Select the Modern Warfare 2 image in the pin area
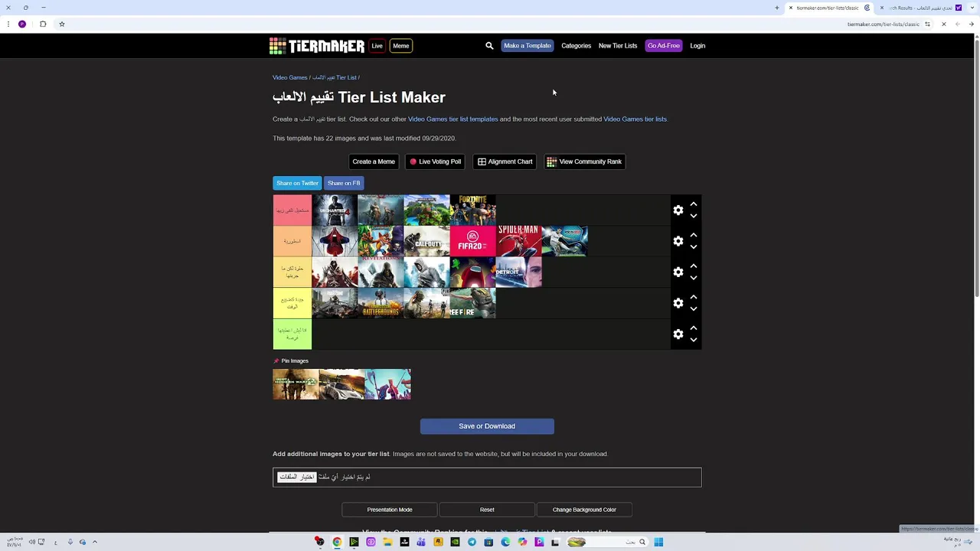980x551 pixels. pos(296,384)
